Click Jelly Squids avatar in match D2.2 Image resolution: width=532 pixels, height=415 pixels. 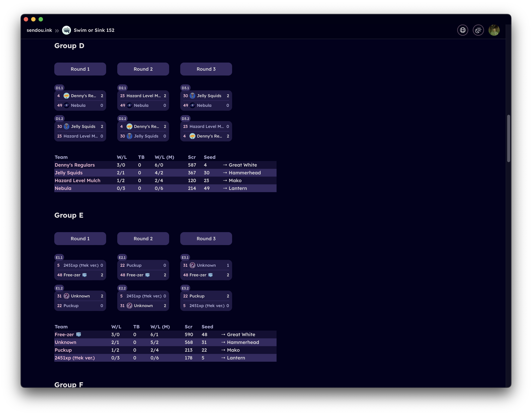130,136
